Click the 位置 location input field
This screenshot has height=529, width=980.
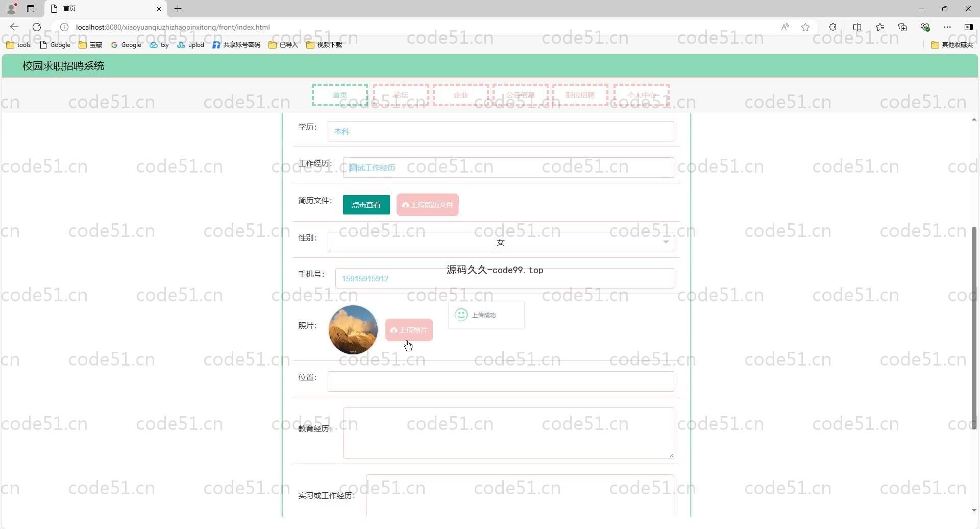[x=500, y=381]
